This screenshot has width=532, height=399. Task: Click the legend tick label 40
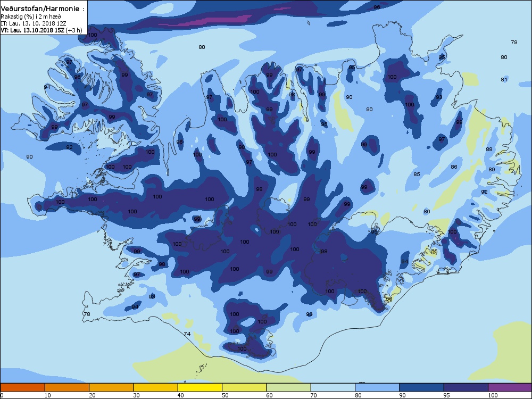pos(181,395)
